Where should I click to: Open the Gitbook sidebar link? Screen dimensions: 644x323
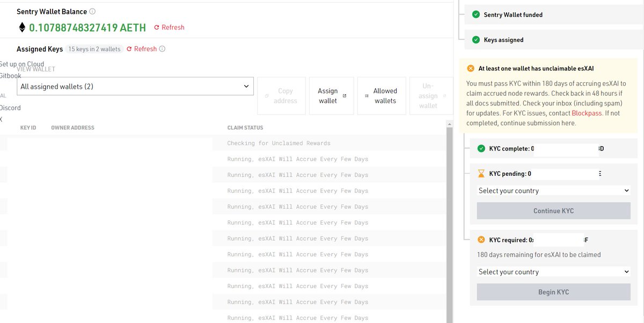click(11, 76)
